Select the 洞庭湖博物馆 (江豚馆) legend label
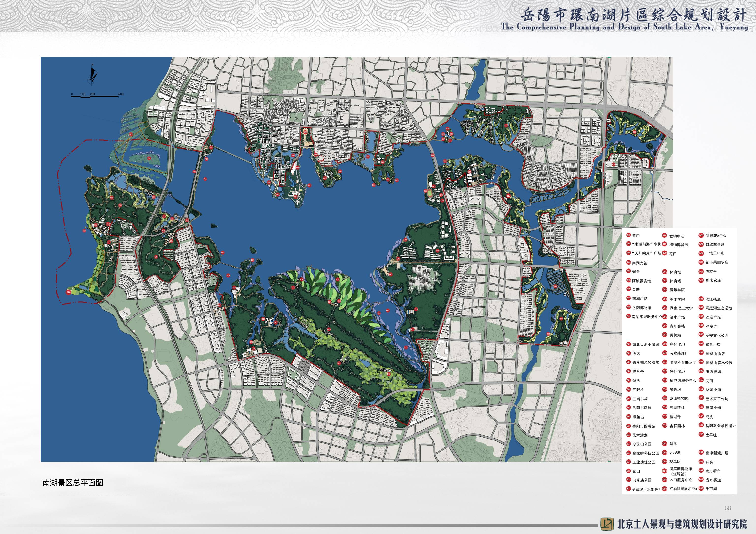 click(x=681, y=471)
